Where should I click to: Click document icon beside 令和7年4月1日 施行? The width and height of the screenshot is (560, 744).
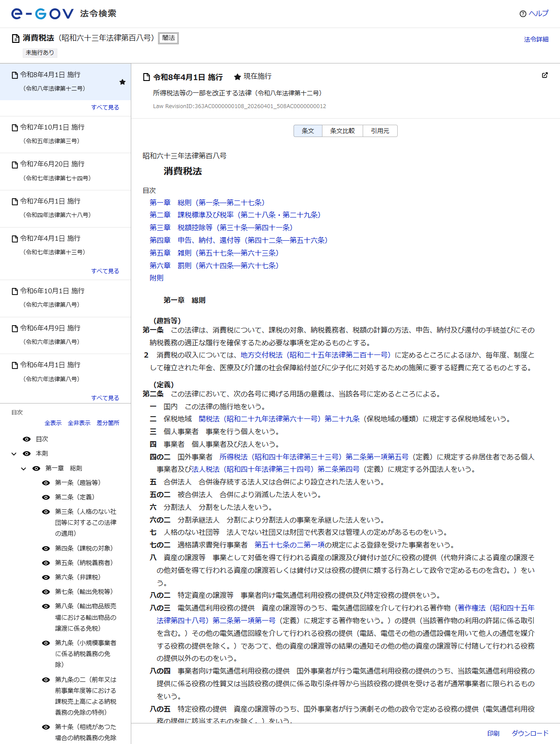(x=15, y=239)
